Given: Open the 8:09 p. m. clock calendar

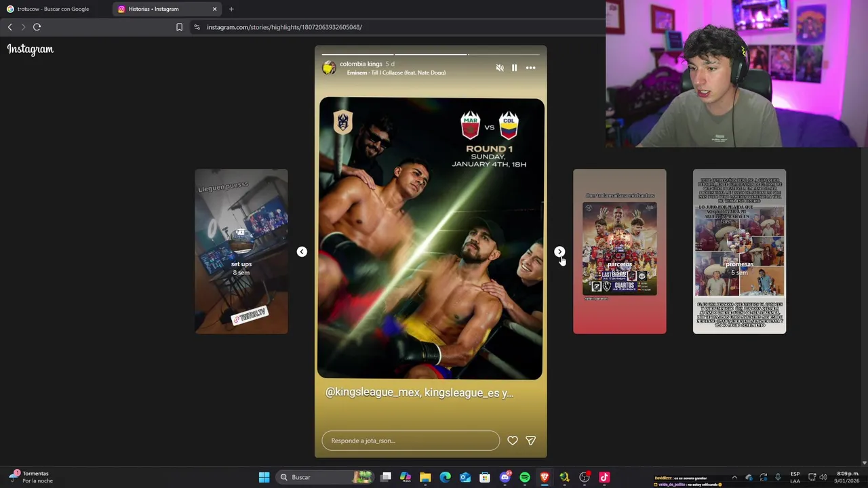Looking at the screenshot, I should click(848, 477).
